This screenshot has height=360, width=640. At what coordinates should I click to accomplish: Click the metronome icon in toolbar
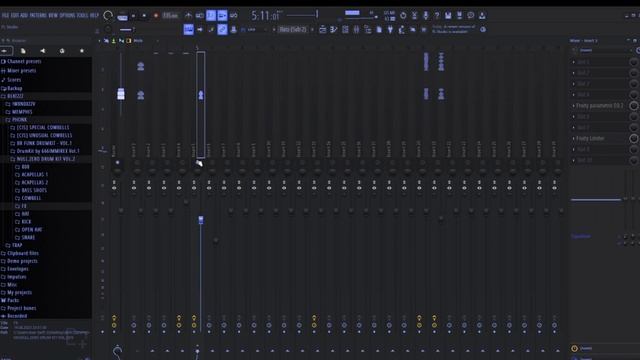188,16
